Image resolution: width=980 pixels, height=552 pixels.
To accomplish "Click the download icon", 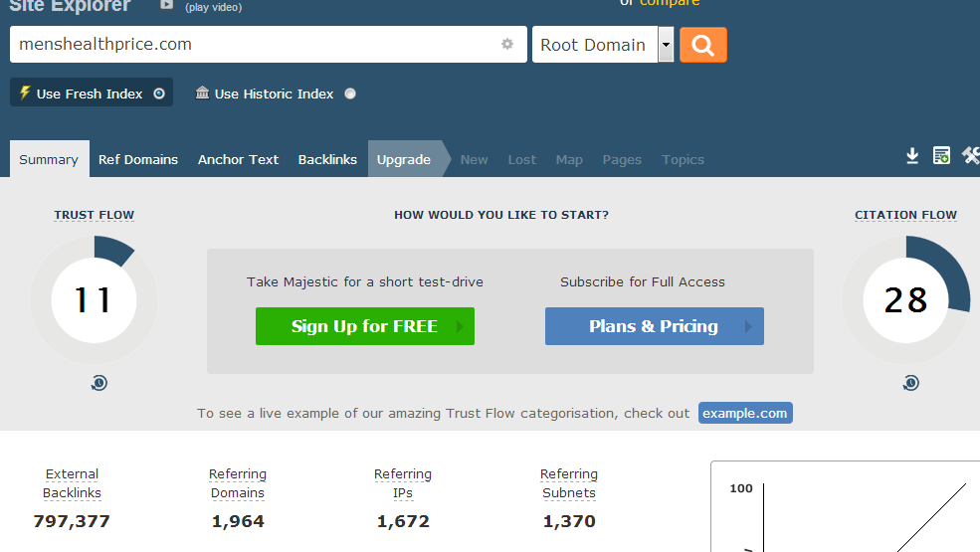I will [912, 156].
